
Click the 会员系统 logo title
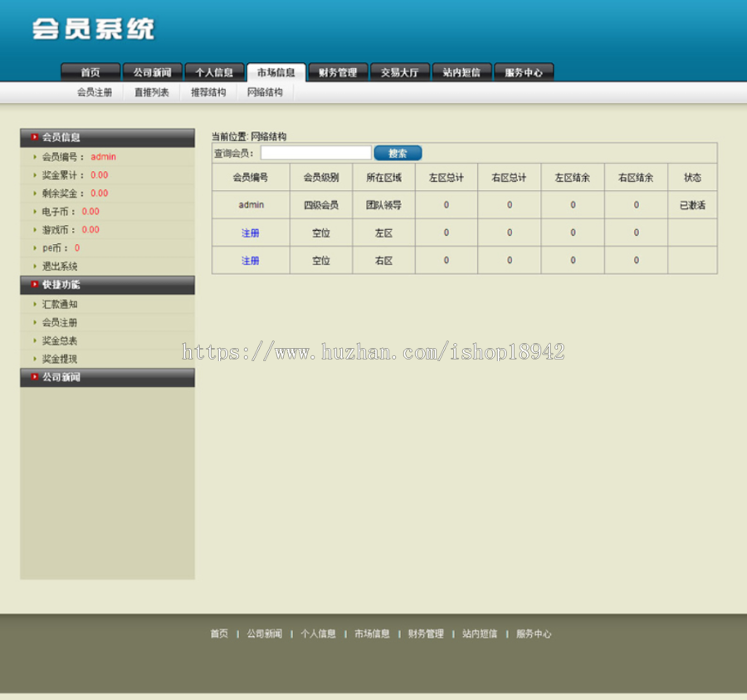[x=93, y=29]
